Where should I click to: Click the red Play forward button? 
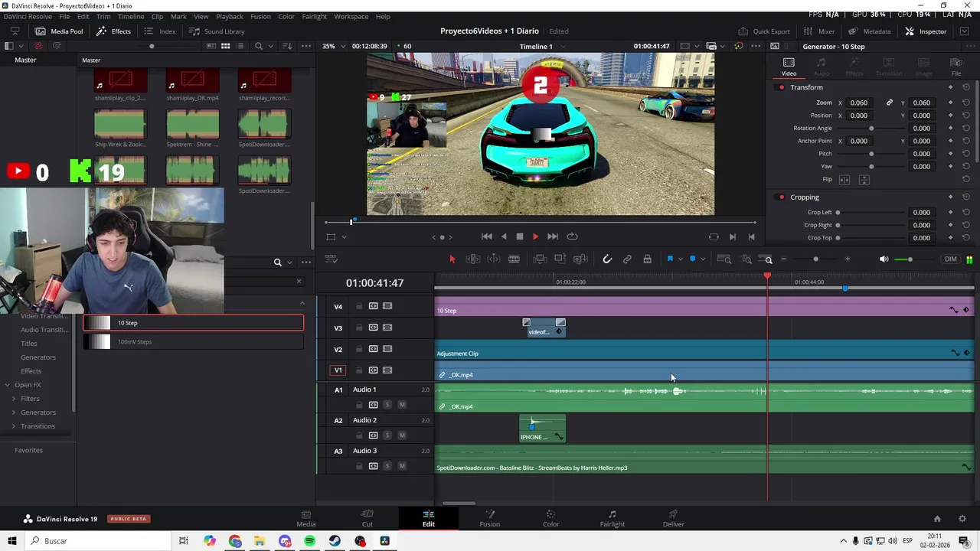(535, 236)
